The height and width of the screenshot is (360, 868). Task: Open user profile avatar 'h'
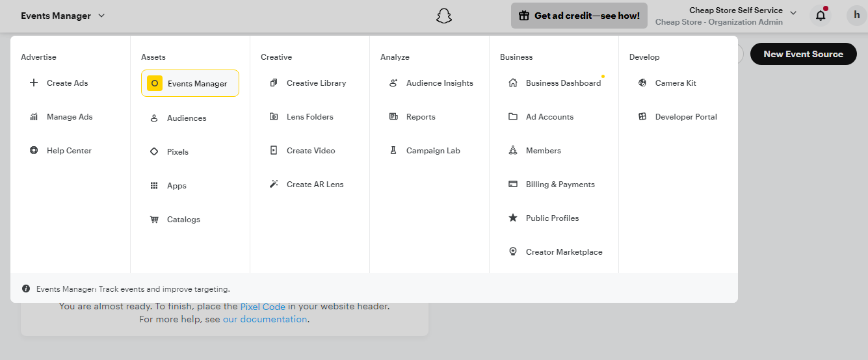point(856,16)
